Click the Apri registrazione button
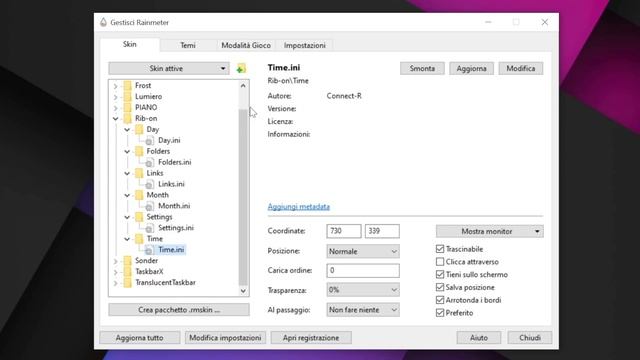The width and height of the screenshot is (640, 360). click(311, 338)
